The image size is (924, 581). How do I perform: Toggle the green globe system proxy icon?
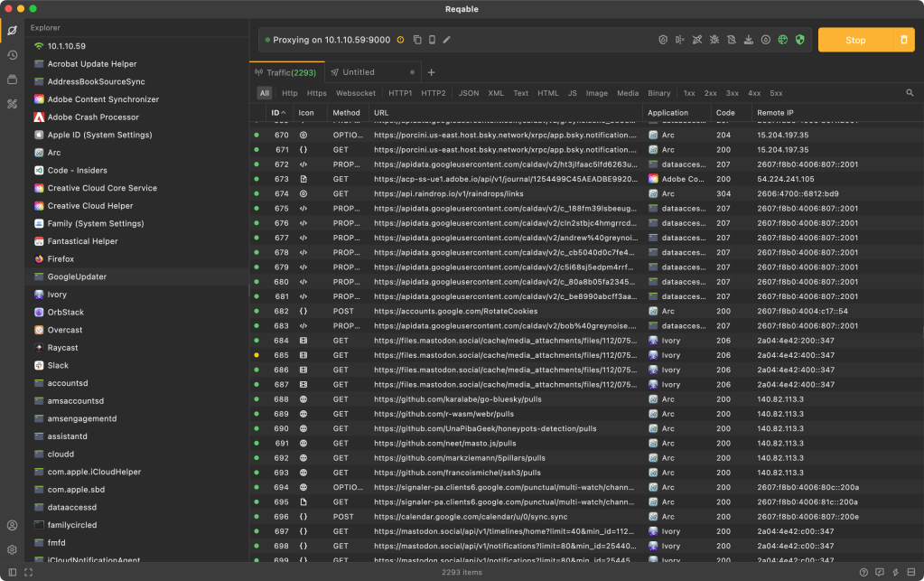click(x=782, y=40)
